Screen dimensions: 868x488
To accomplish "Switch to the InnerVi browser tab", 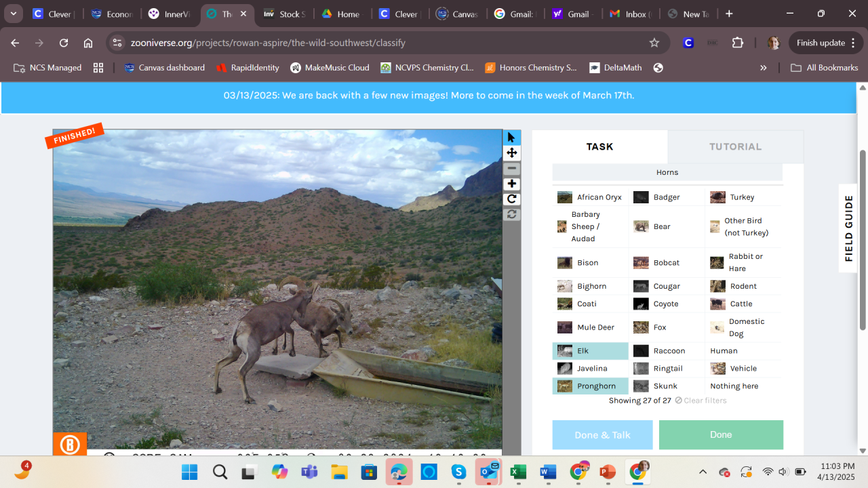I will (x=168, y=14).
